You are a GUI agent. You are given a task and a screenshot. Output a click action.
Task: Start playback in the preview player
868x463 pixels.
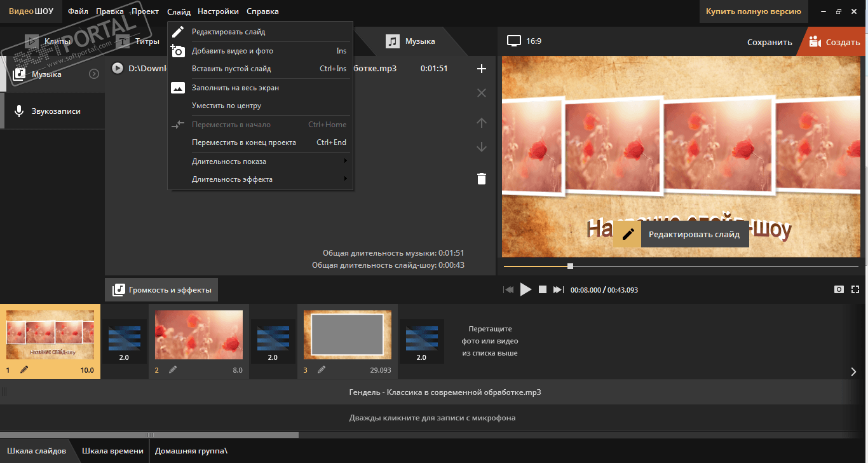coord(526,290)
